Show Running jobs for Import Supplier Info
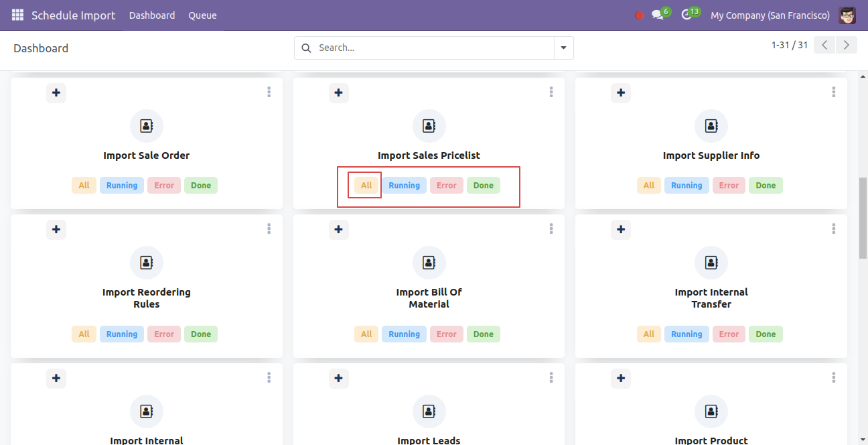The width and height of the screenshot is (868, 445). [686, 186]
